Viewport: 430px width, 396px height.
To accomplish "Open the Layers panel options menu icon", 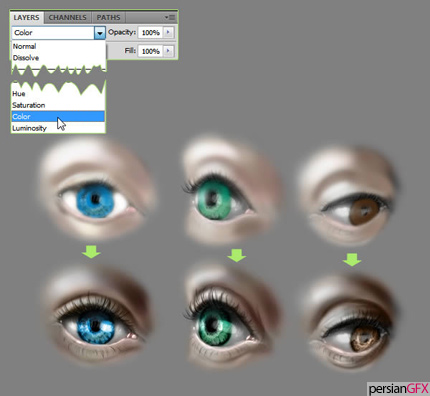I will (x=170, y=17).
